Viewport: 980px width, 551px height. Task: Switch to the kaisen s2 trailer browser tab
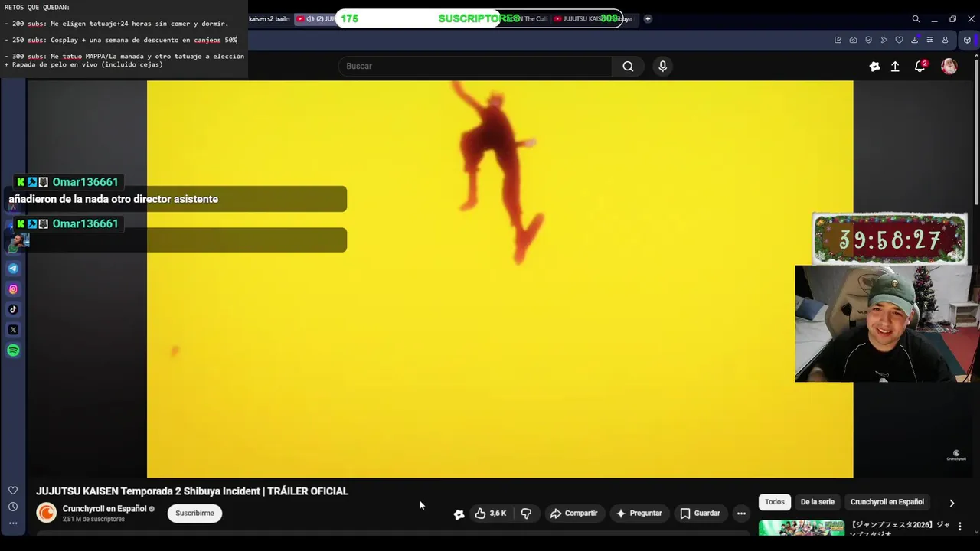269,19
